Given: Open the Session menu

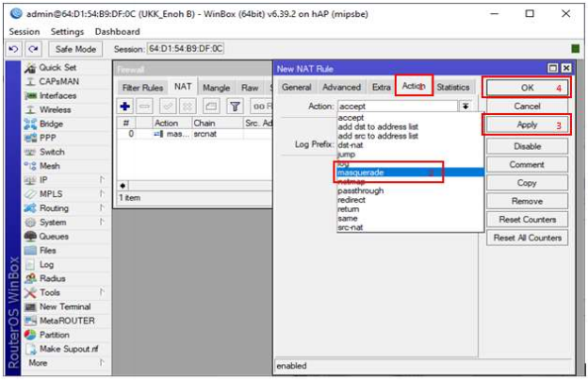Looking at the screenshot, I should click(24, 31).
